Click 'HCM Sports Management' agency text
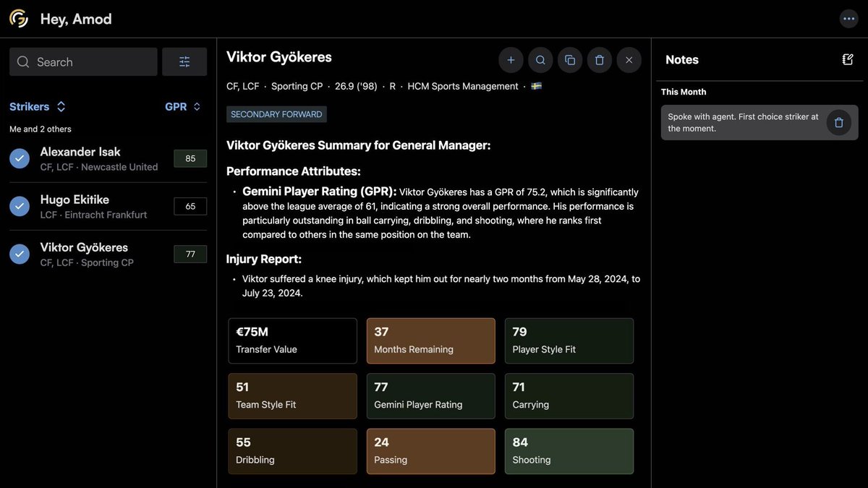Image resolution: width=868 pixels, height=488 pixels. click(x=463, y=86)
